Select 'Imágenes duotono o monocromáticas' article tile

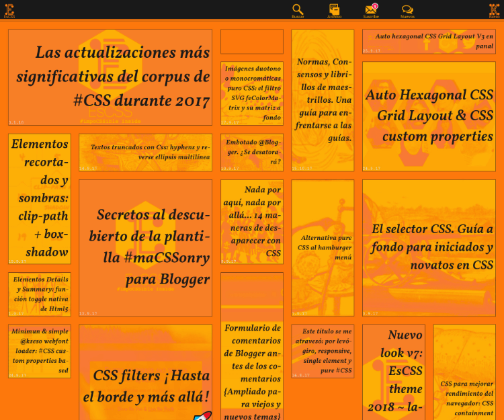(252, 93)
